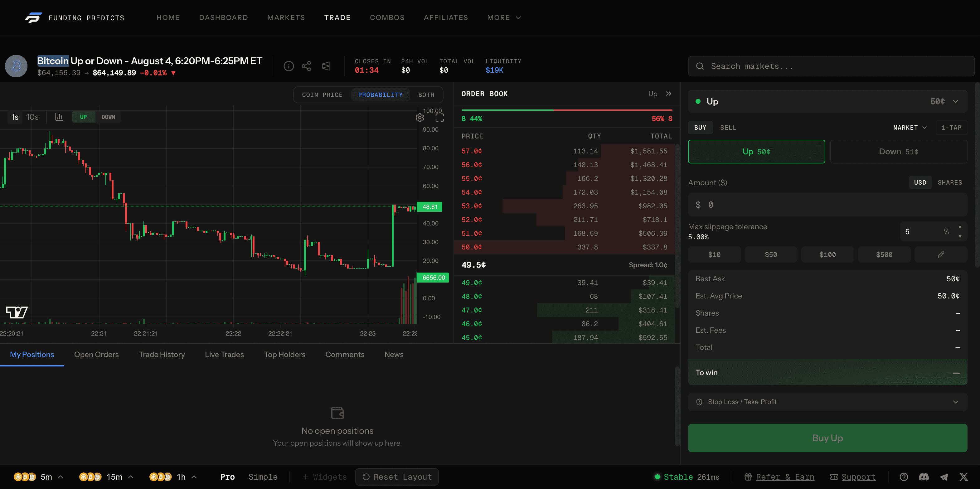Click the TradingView logo on chart
980x489 pixels.
point(17,312)
